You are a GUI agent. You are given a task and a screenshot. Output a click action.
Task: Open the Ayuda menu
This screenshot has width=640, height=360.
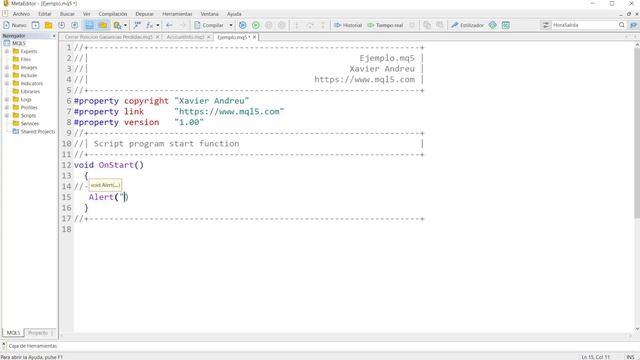234,14
